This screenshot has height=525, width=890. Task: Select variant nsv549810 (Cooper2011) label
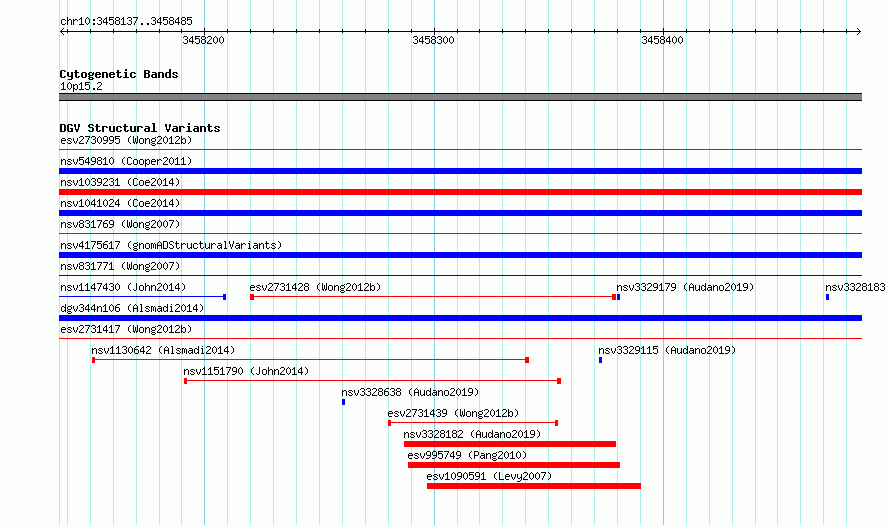coord(126,161)
